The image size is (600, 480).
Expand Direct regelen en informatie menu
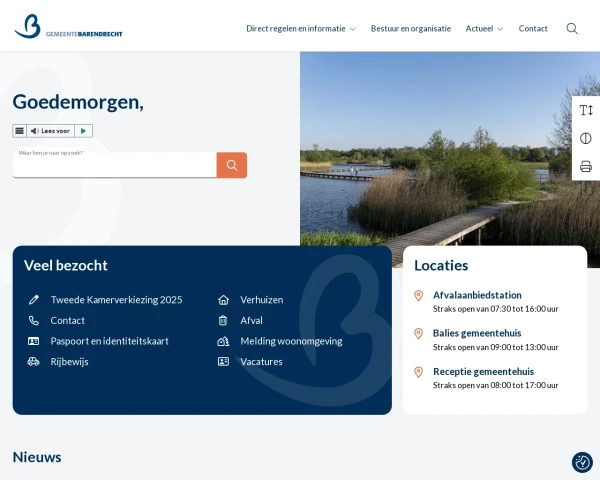300,28
